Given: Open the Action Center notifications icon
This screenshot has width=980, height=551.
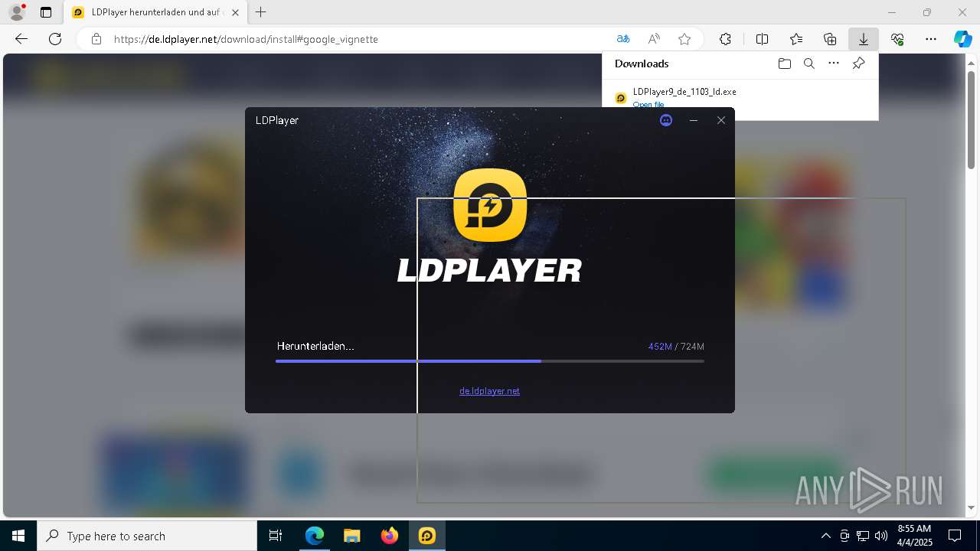Looking at the screenshot, I should click(955, 536).
